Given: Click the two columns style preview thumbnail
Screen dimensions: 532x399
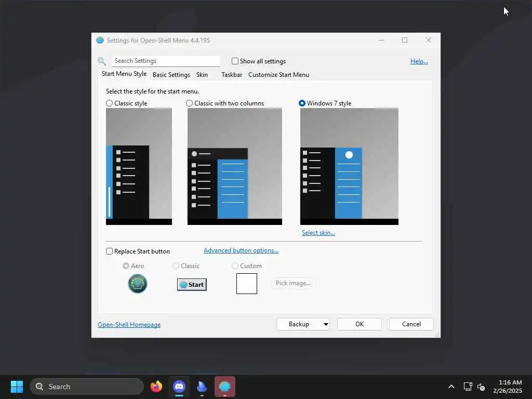Looking at the screenshot, I should tap(235, 166).
